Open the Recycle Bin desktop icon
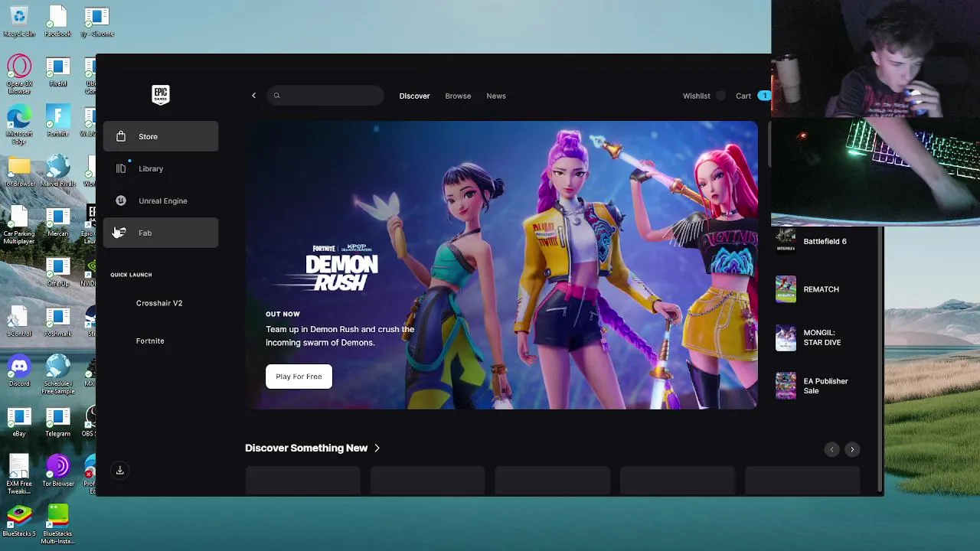Screen dimensions: 980x551 point(19,21)
